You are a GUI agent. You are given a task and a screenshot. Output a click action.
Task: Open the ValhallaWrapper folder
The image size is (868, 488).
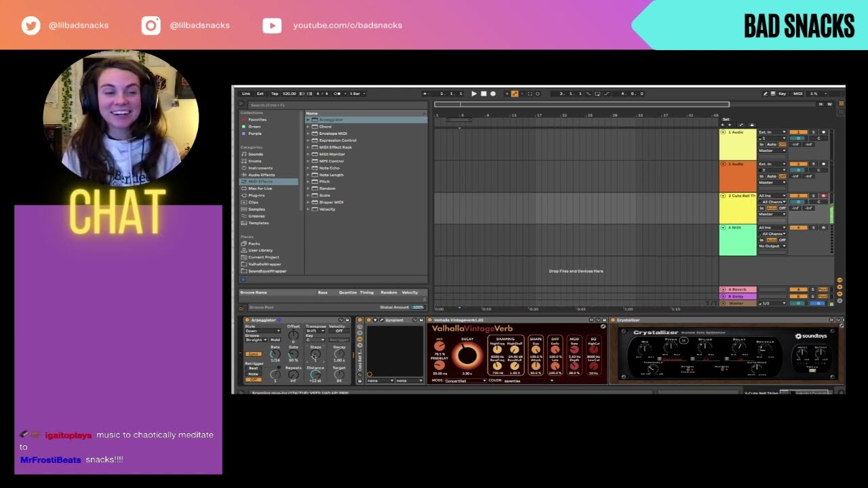[264, 264]
